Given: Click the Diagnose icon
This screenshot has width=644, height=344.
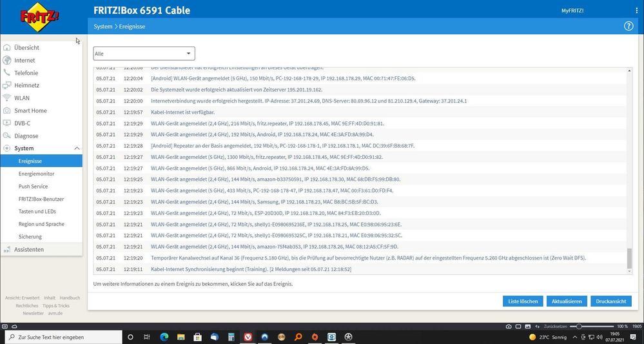Looking at the screenshot, I should pos(6,136).
